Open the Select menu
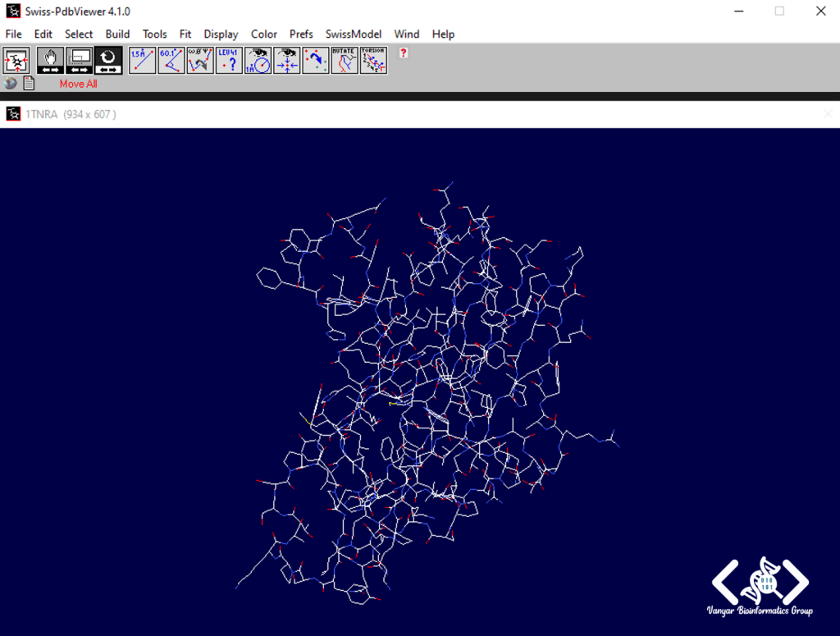The height and width of the screenshot is (636, 840). pyautogui.click(x=79, y=34)
